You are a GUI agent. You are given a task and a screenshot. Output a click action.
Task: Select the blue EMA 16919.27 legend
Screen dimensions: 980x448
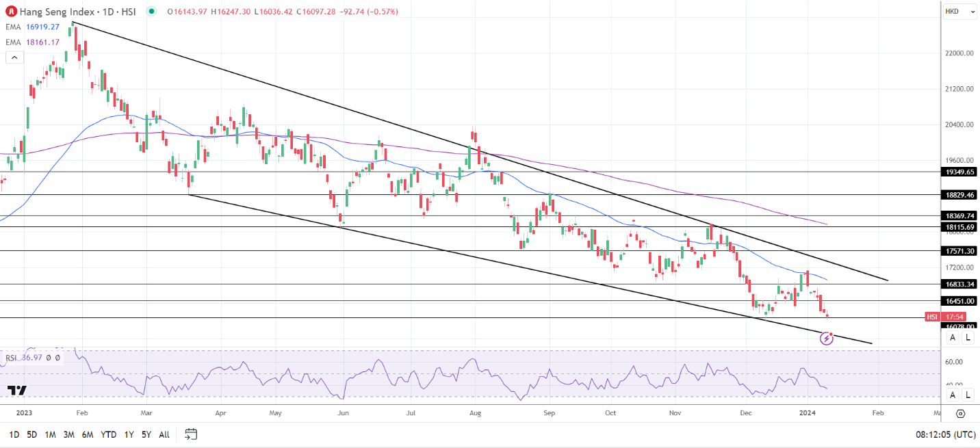coord(33,27)
